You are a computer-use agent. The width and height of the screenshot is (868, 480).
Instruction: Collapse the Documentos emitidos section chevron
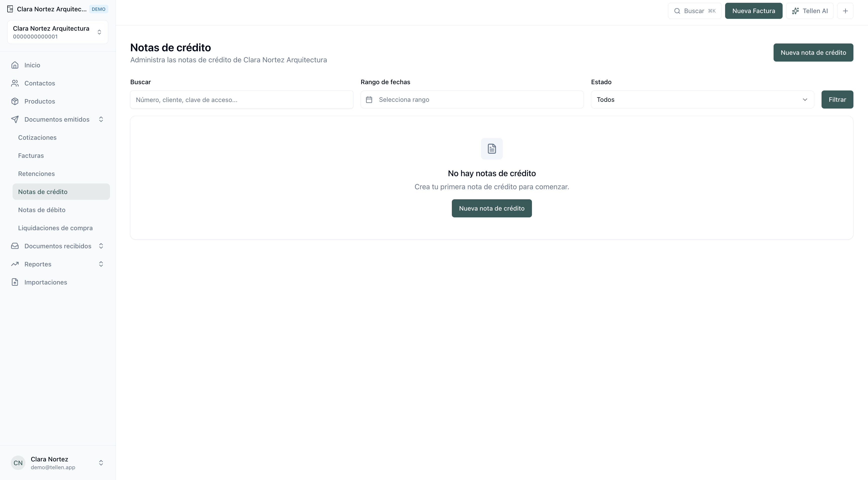pos(101,119)
